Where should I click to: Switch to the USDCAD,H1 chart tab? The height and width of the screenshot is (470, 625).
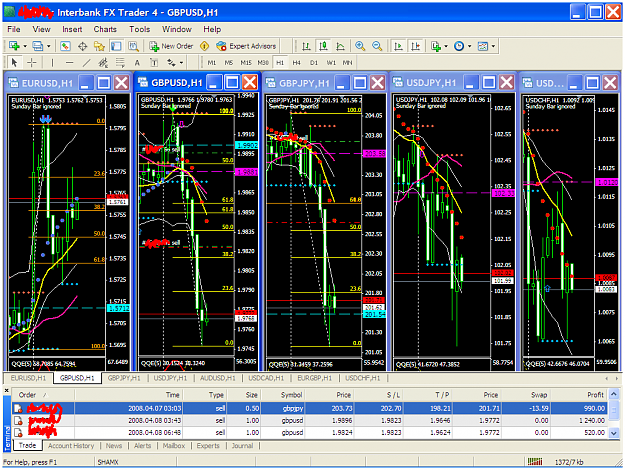click(x=266, y=378)
